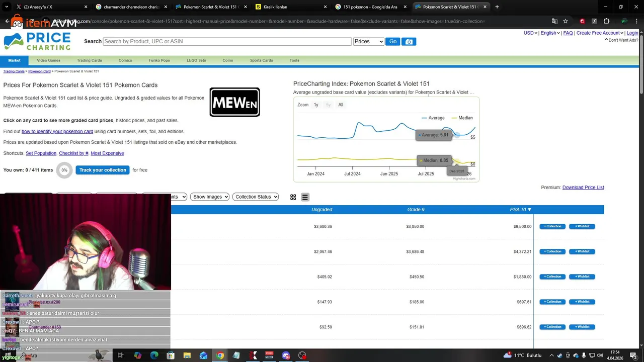Open the Sports Cards menu
644x362 pixels.
261,60
